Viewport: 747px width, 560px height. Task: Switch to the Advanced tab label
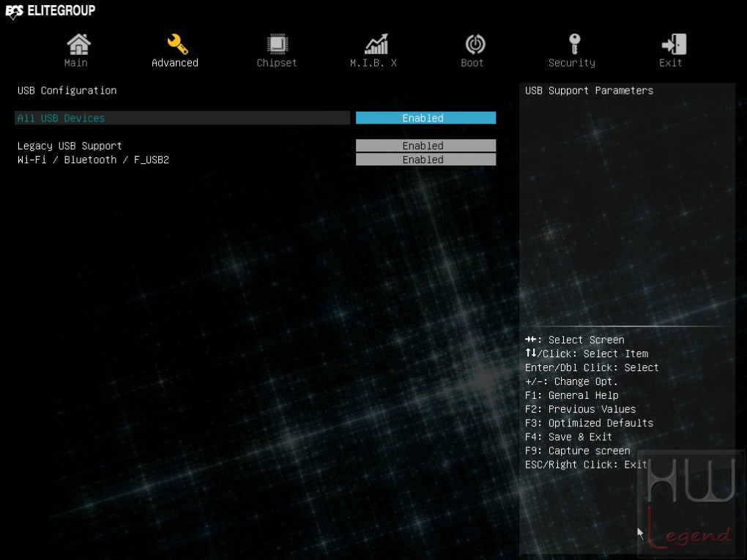(175, 63)
